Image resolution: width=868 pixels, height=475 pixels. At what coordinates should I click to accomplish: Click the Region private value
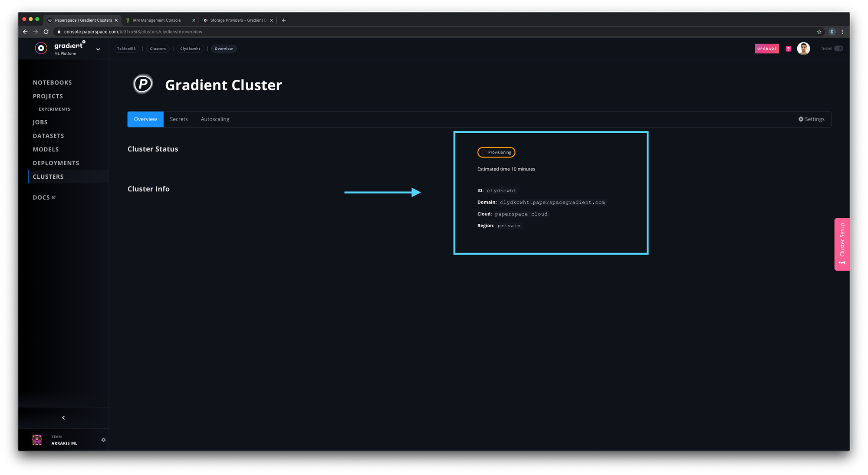509,226
